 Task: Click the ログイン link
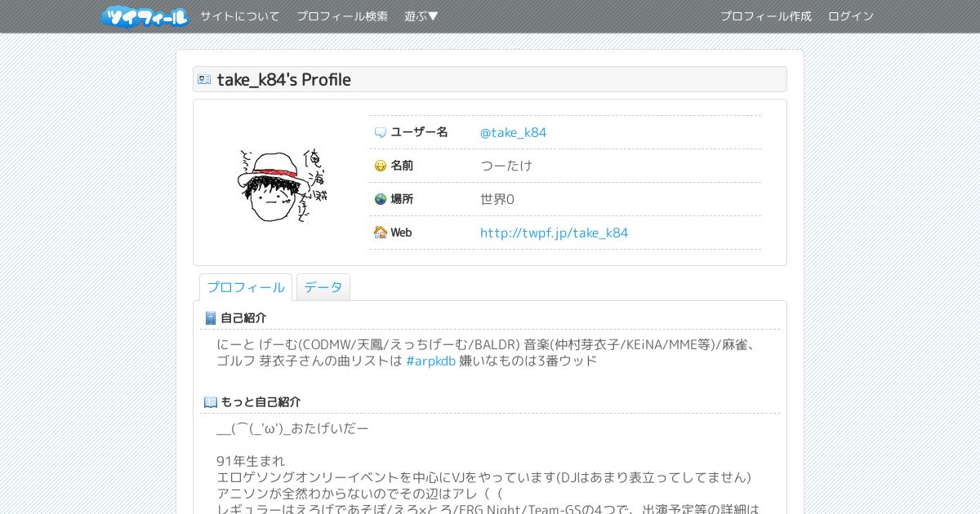point(851,16)
